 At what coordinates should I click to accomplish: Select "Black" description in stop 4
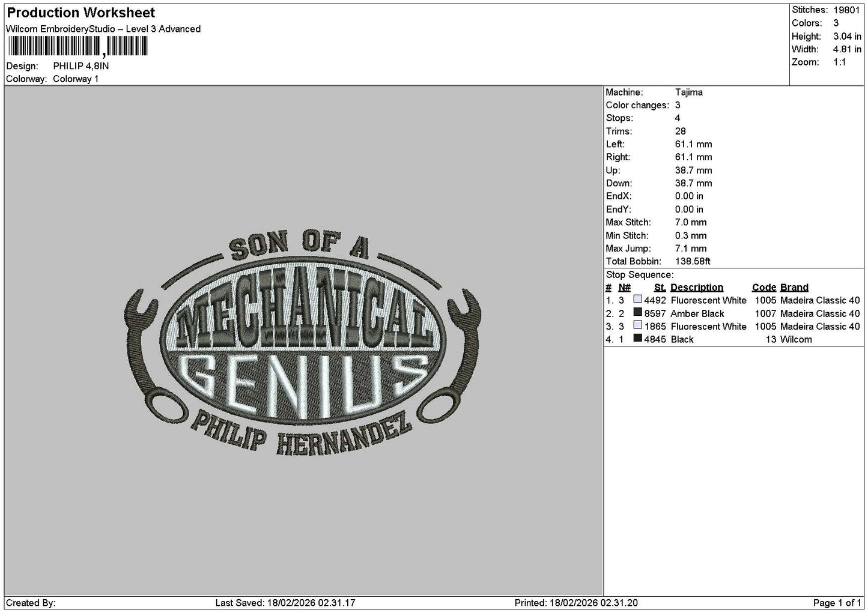(682, 339)
